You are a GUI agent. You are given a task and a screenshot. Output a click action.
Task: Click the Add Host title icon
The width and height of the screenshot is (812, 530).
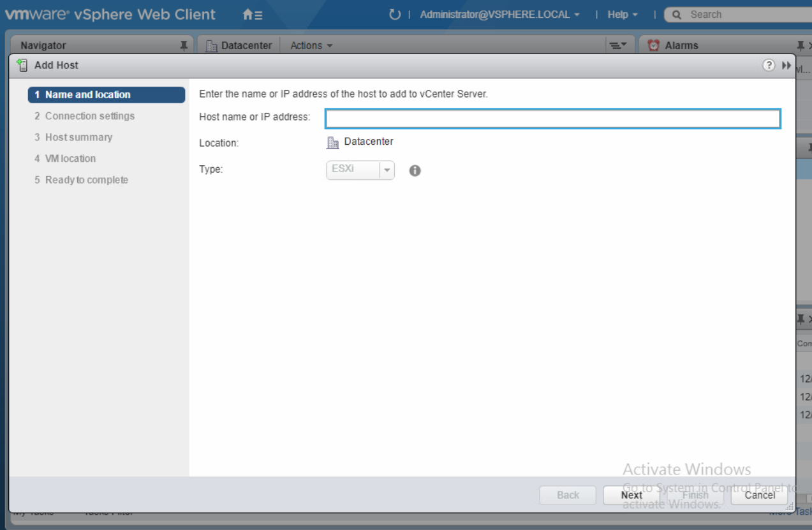(x=23, y=65)
